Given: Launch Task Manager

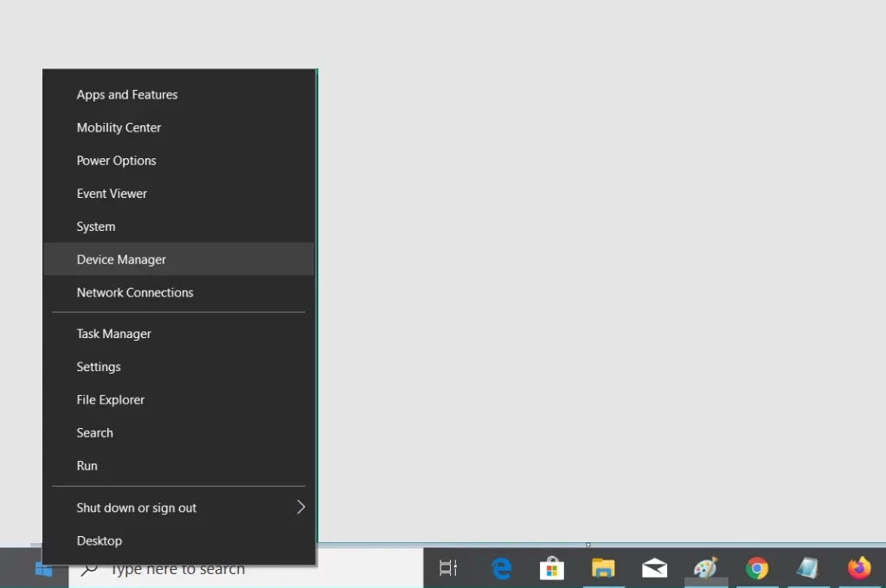Looking at the screenshot, I should click(x=178, y=334).
